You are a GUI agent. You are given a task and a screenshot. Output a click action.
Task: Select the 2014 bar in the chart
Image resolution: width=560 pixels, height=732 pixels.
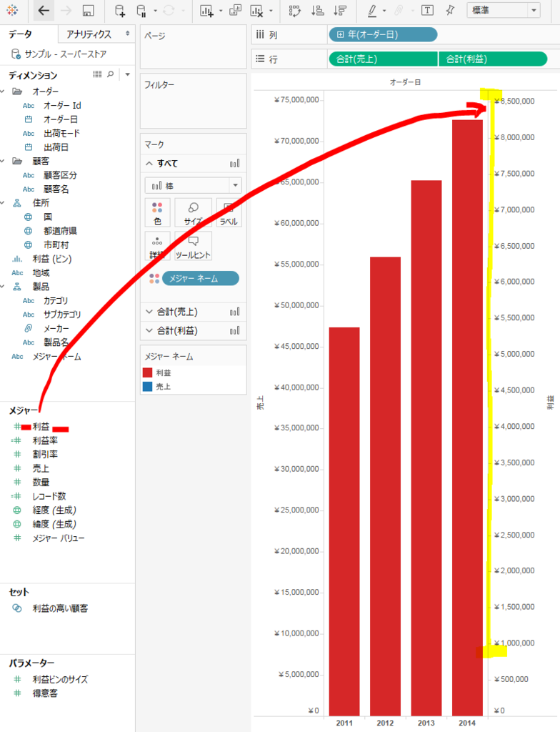467,417
